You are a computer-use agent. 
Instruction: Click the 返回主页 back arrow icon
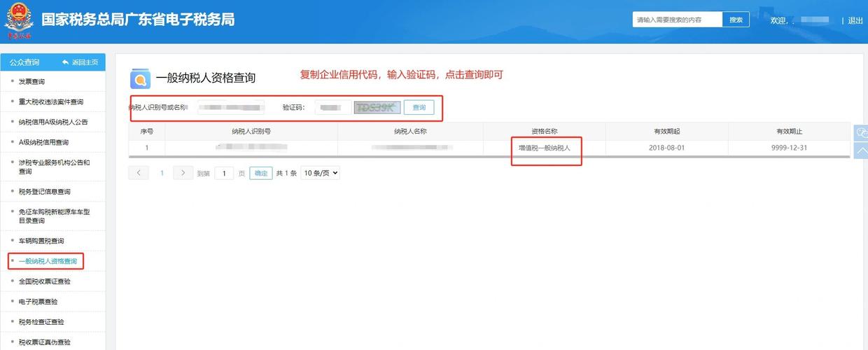pyautogui.click(x=65, y=62)
